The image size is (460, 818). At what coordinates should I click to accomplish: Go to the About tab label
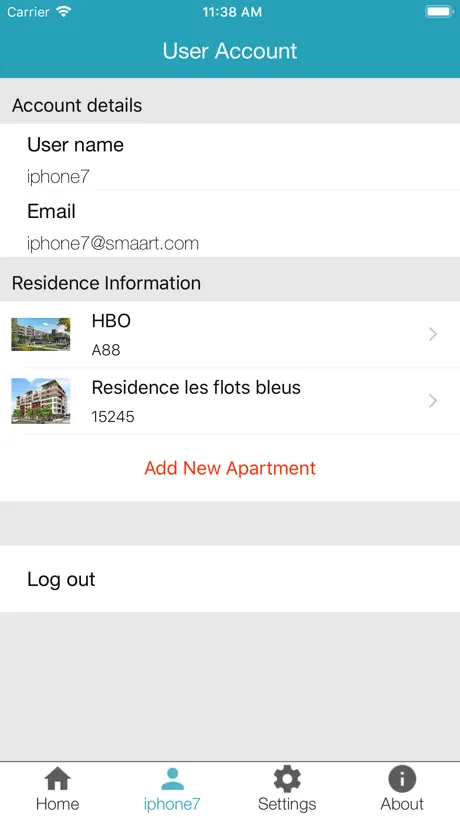(402, 804)
